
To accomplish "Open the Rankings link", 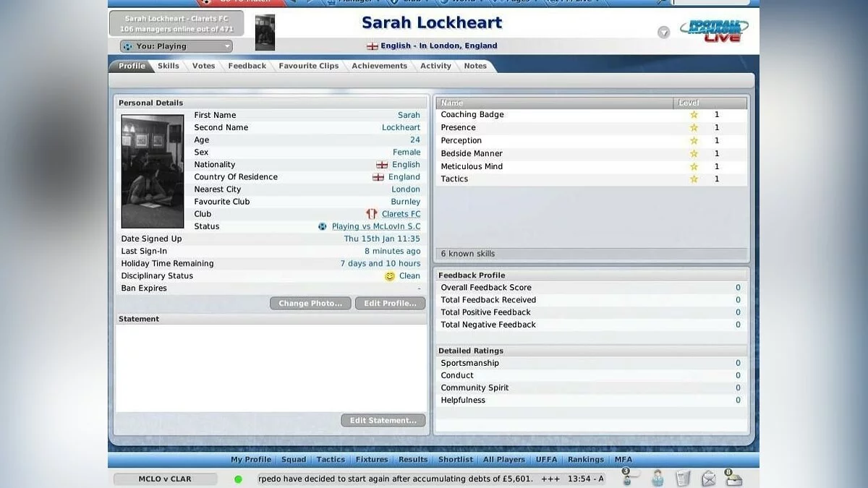I will (x=586, y=460).
